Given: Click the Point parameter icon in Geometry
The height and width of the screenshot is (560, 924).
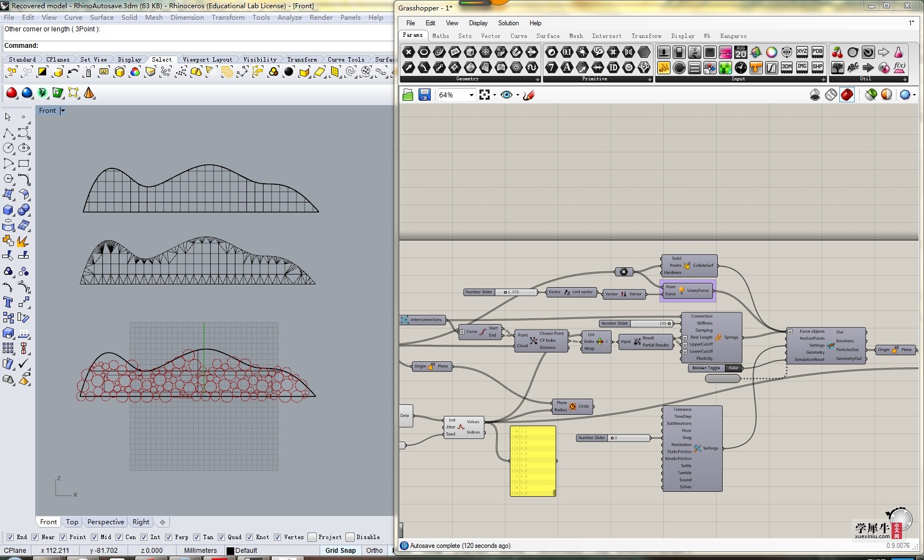Looking at the screenshot, I should 409,52.
